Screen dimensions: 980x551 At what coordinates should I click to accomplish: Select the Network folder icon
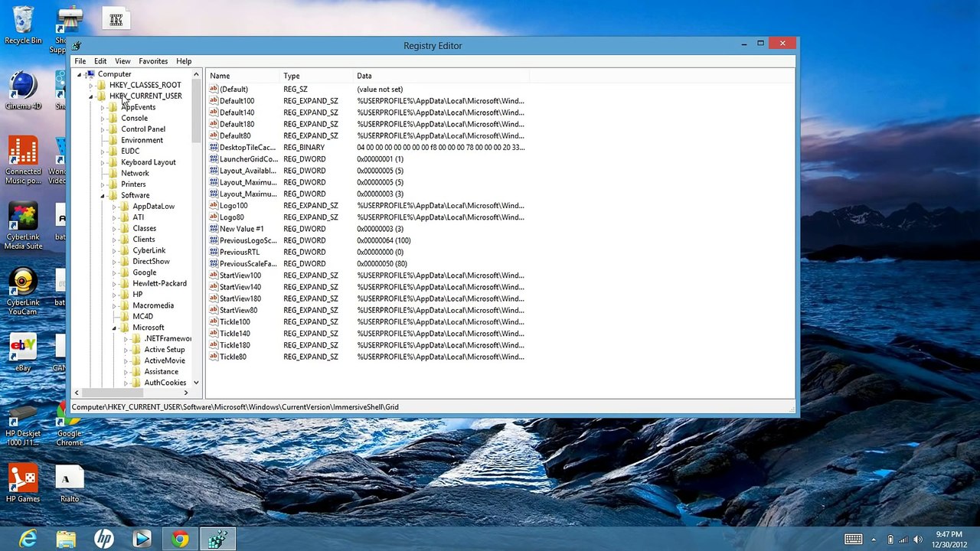click(x=113, y=174)
